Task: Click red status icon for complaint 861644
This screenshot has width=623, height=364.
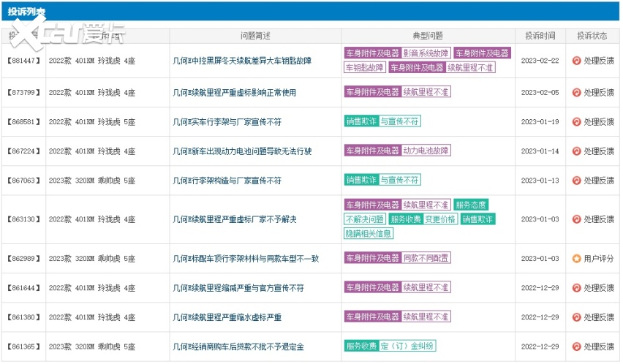Action: click(x=576, y=288)
